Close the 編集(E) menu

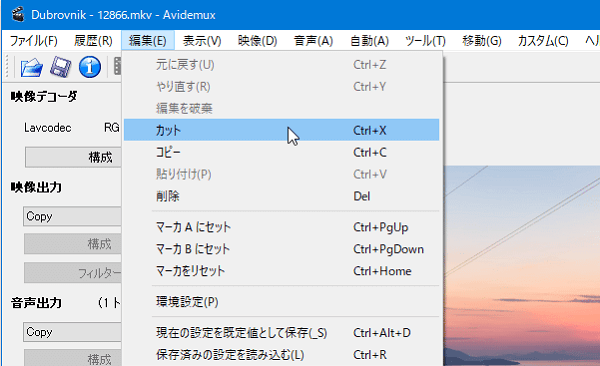(x=148, y=41)
